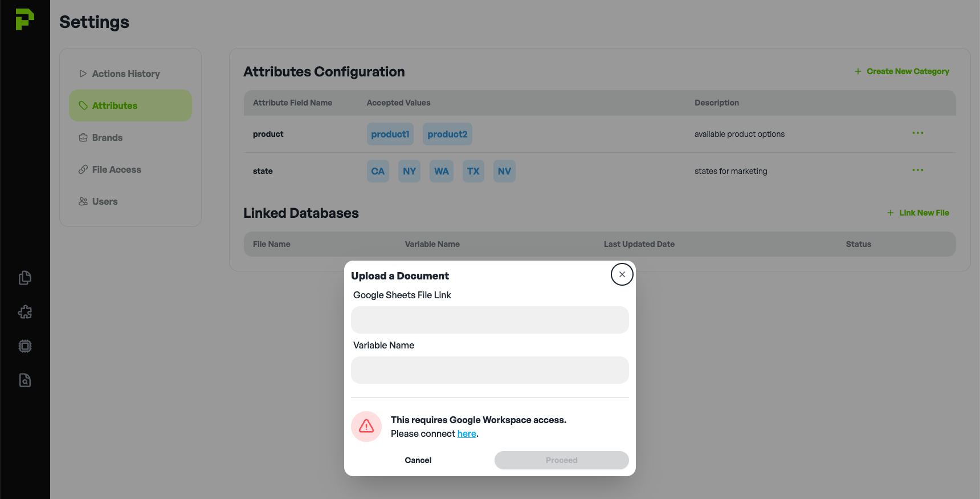The image size is (980, 499).
Task: Open Users settings section
Action: pyautogui.click(x=105, y=201)
